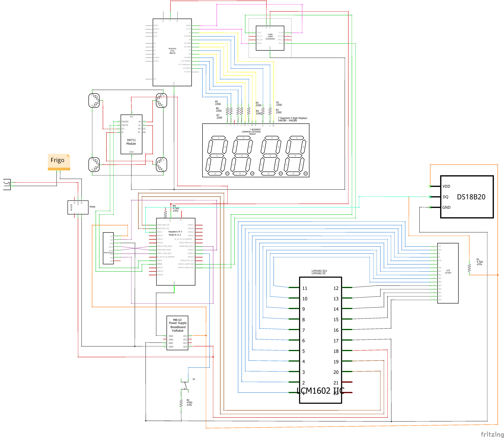Click the 7 Segment 4 Digit Display1 label
Screen dimensions: 504x438
292,118
